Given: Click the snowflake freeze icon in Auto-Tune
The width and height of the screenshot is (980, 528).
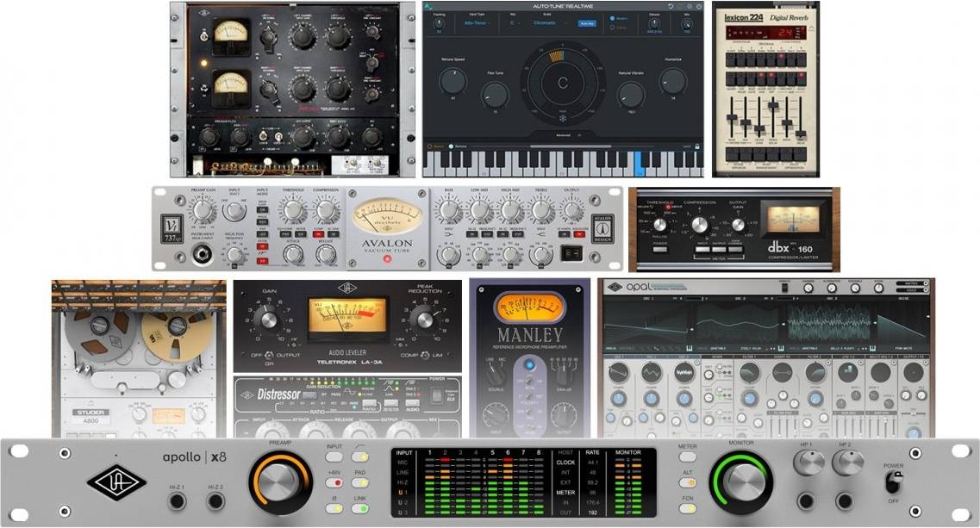Looking at the screenshot, I should [x=562, y=118].
